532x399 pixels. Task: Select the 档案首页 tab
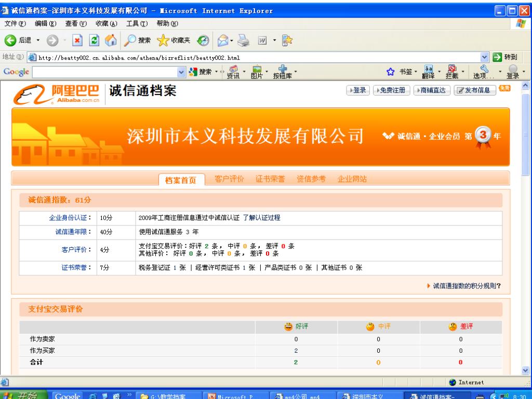pyautogui.click(x=181, y=180)
